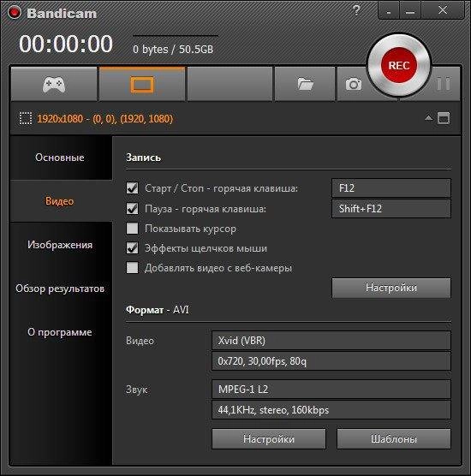The width and height of the screenshot is (471, 476).
Task: Close the Bandicam window
Action: coord(443,11)
